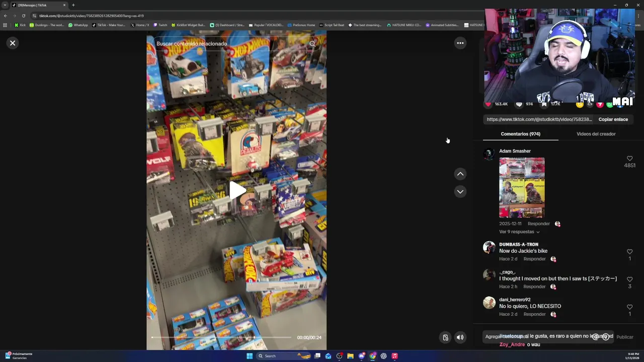Reply to Adam Smasher's comment
Screen dimensions: 644x362
[x=538, y=224]
